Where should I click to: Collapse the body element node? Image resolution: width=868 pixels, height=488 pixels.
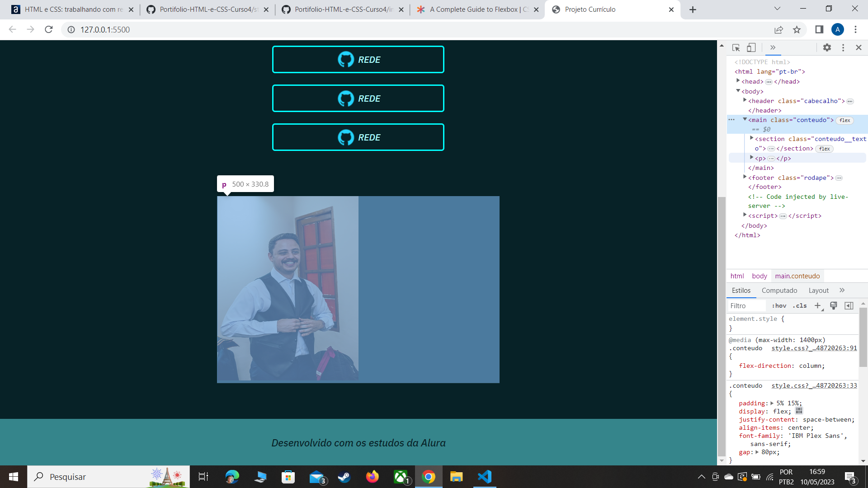point(738,91)
